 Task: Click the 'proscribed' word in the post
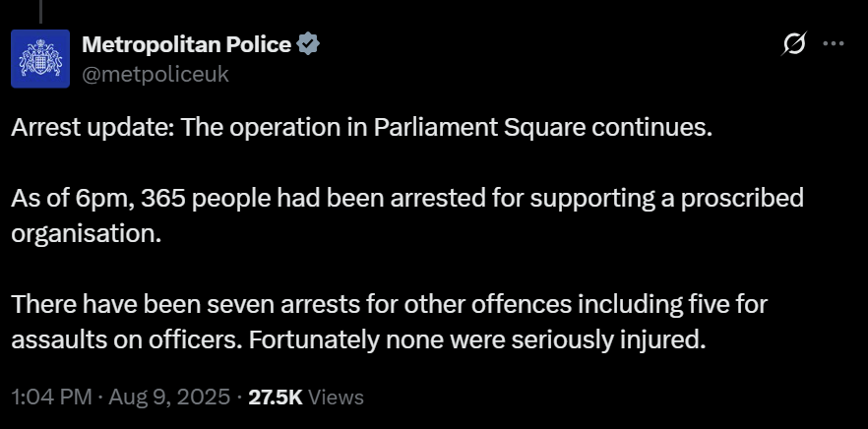pyautogui.click(x=742, y=199)
